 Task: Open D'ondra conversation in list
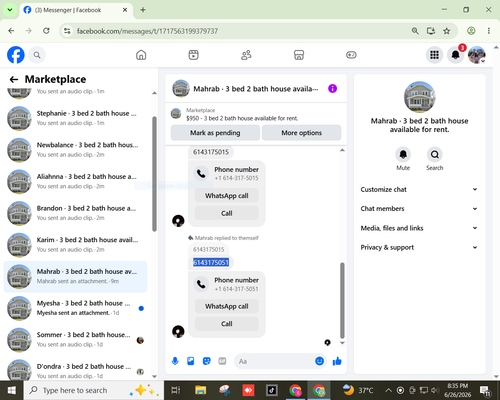pos(75,369)
